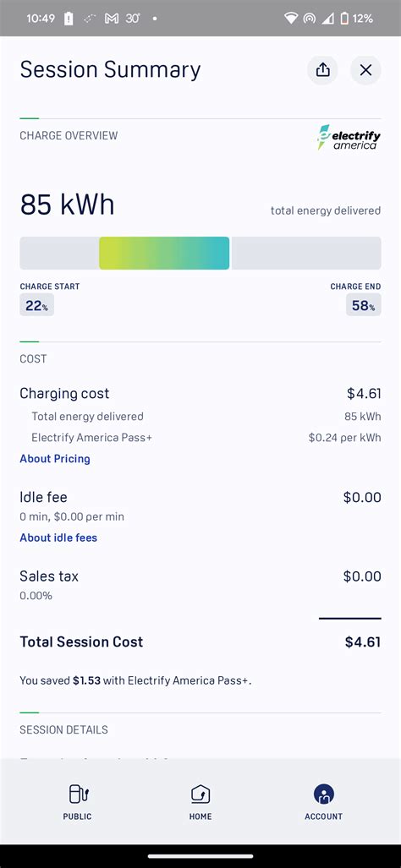401x868 pixels.
Task: Tap the 85 kWh energy heading
Action: point(67,205)
